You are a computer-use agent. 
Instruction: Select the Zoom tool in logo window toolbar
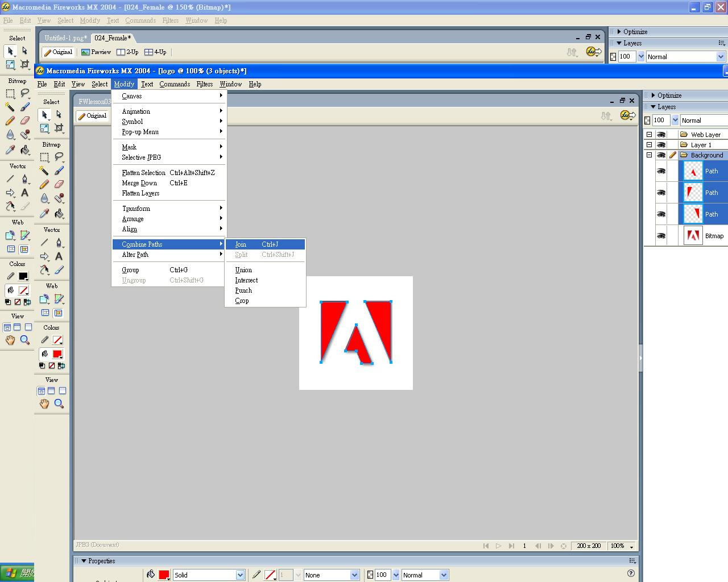pos(59,404)
